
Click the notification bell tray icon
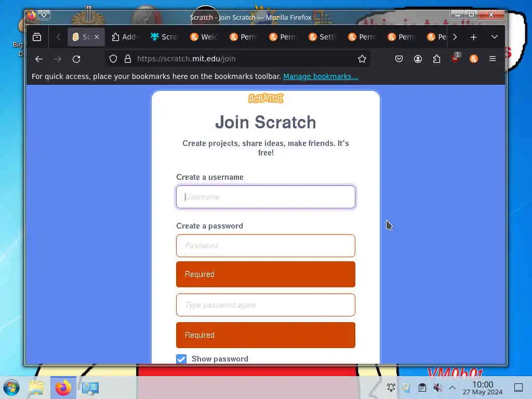point(391,387)
